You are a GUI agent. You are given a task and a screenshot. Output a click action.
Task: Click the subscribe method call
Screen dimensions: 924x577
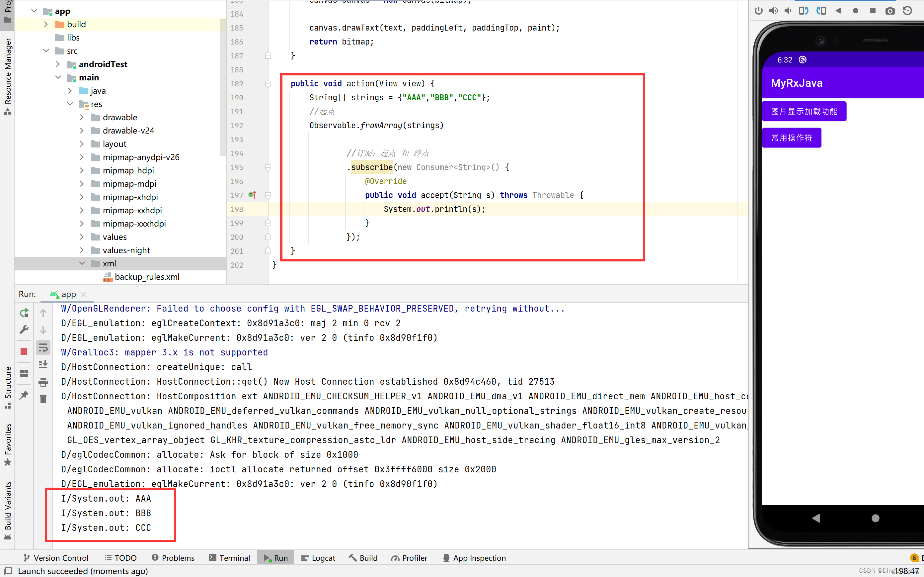(x=372, y=167)
